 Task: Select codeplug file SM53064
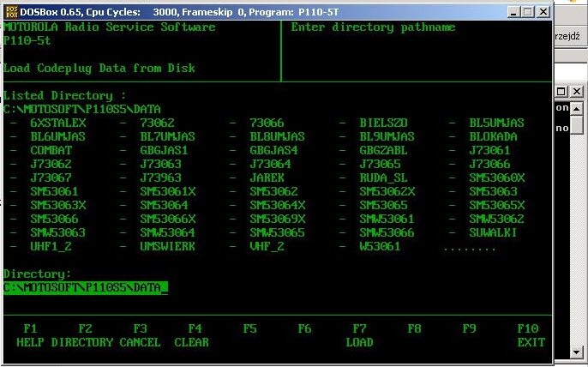click(x=165, y=205)
